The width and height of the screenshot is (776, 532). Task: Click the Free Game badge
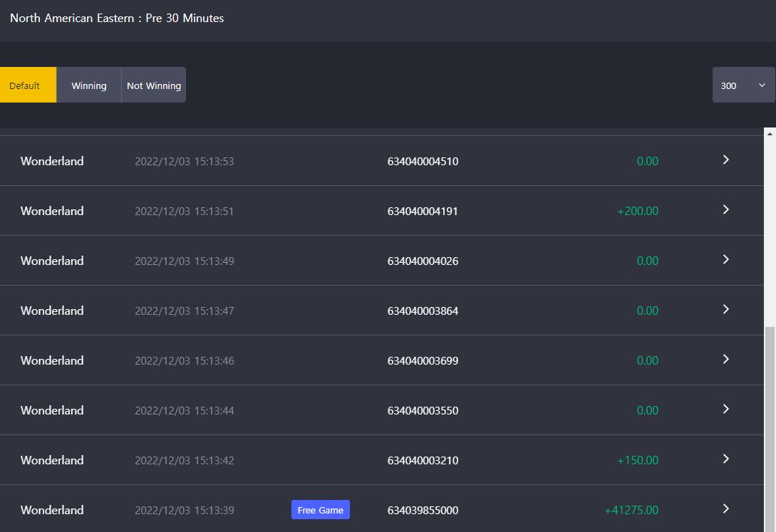pyautogui.click(x=321, y=510)
